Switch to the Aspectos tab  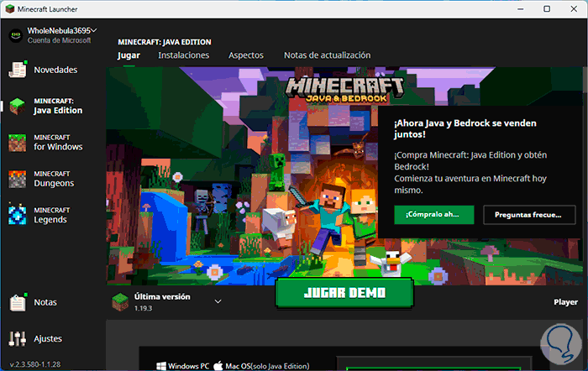tap(246, 55)
